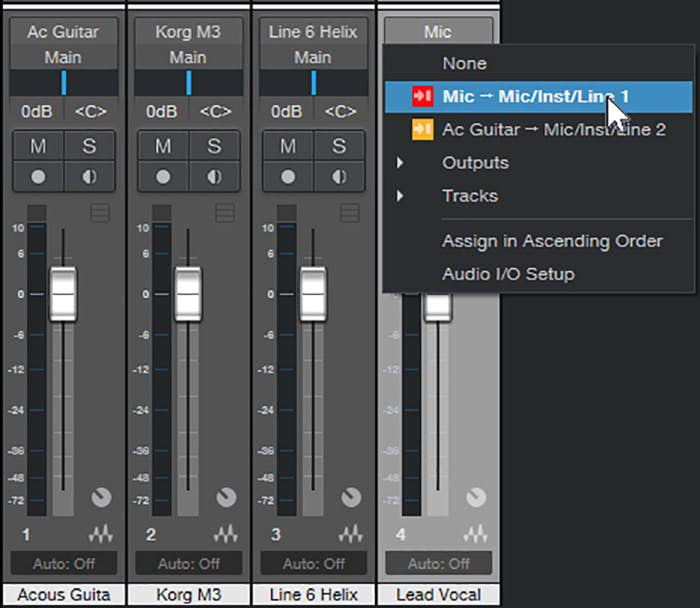The width and height of the screenshot is (700, 608).
Task: Expand the Tracks submenu
Action: point(469,195)
